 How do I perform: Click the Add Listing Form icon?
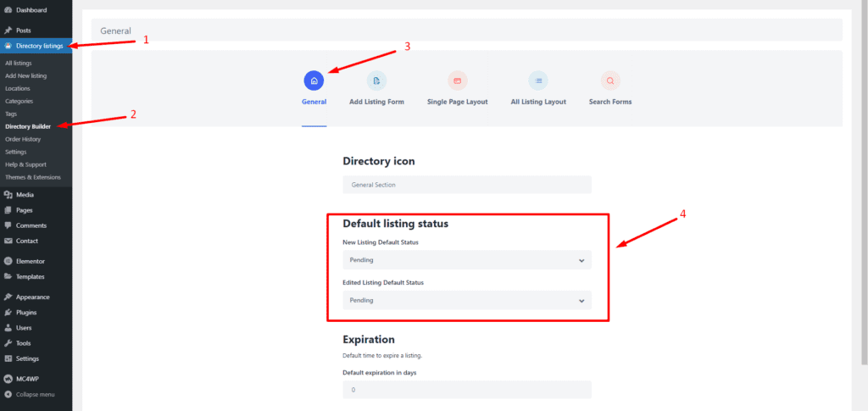pyautogui.click(x=376, y=81)
